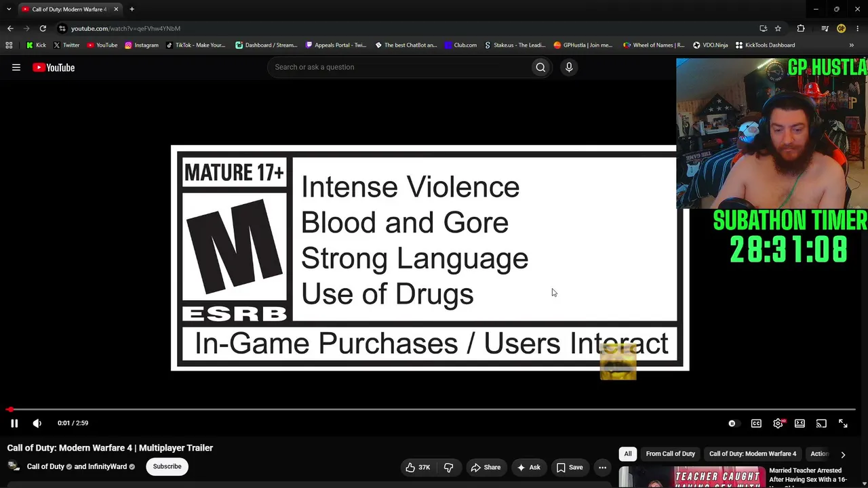Open the Kick bookmark
The width and height of the screenshot is (868, 488).
(x=36, y=45)
